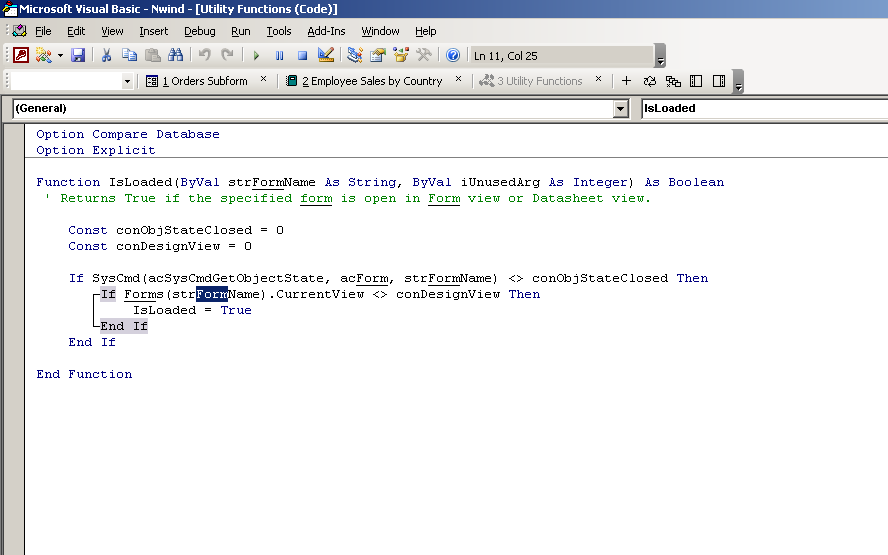The height and width of the screenshot is (555, 888).
Task: Open the Insert menu
Action: 153,31
